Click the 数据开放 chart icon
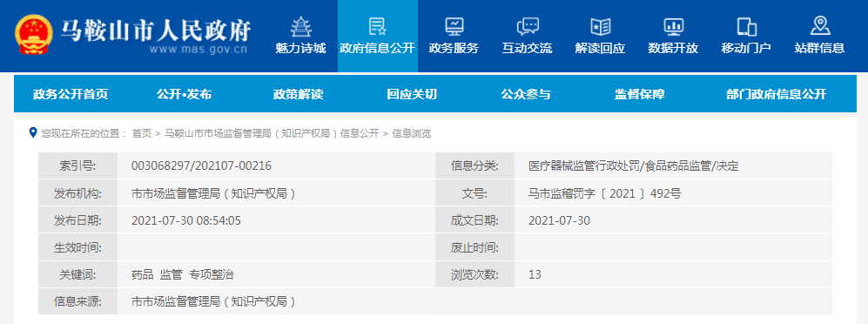This screenshot has width=868, height=324. tap(673, 26)
